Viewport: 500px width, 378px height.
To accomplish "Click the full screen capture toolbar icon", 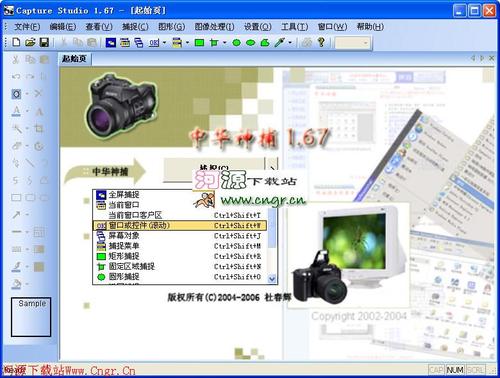I will (x=111, y=42).
